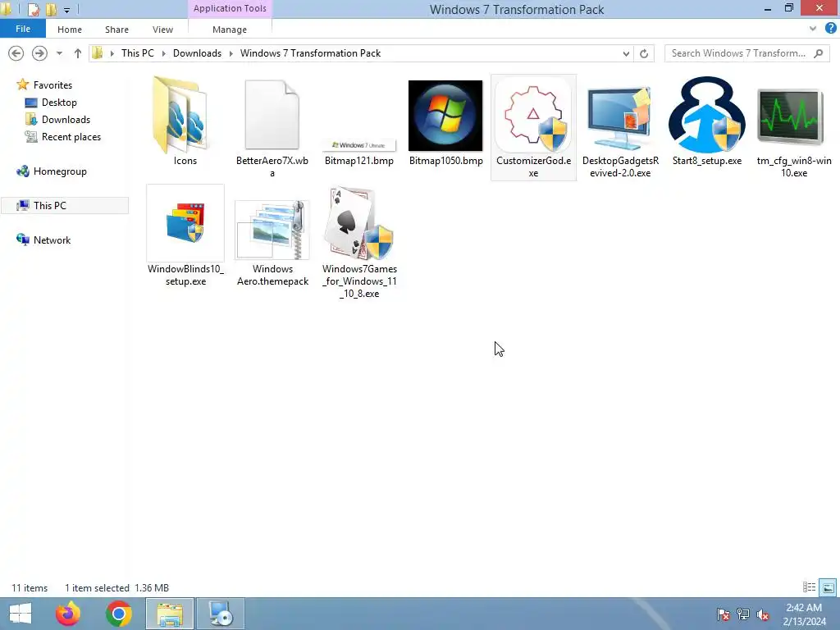
Task: Go up one folder level
Action: tap(78, 53)
